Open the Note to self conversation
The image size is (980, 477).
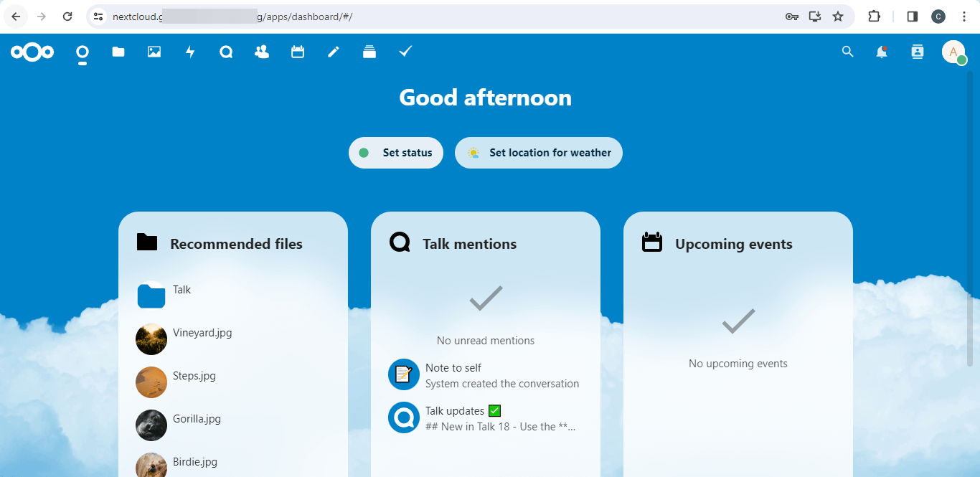[453, 368]
